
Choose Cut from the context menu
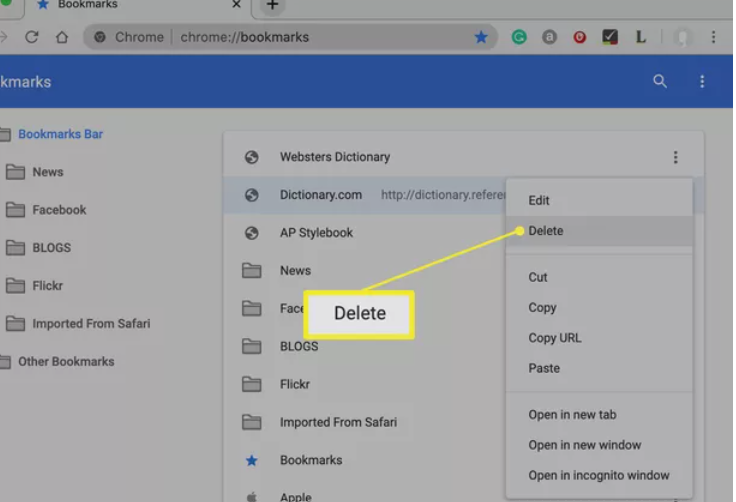[599, 277]
